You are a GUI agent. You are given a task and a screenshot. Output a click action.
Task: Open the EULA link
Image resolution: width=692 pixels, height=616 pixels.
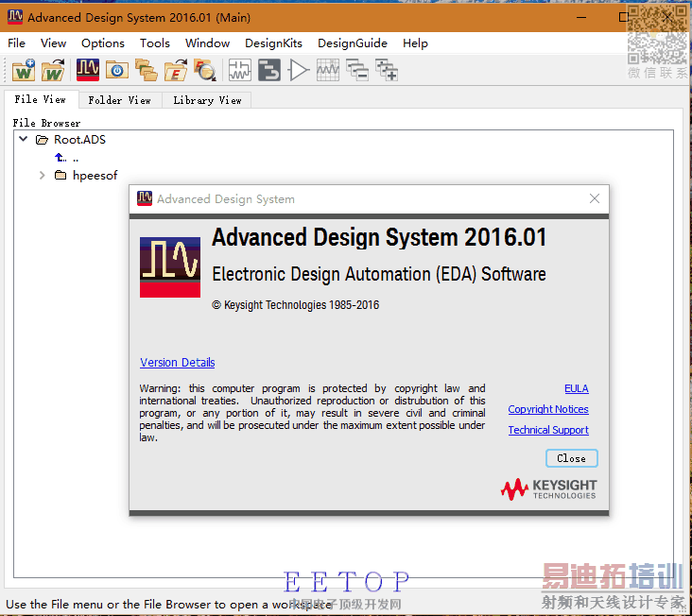(x=577, y=388)
